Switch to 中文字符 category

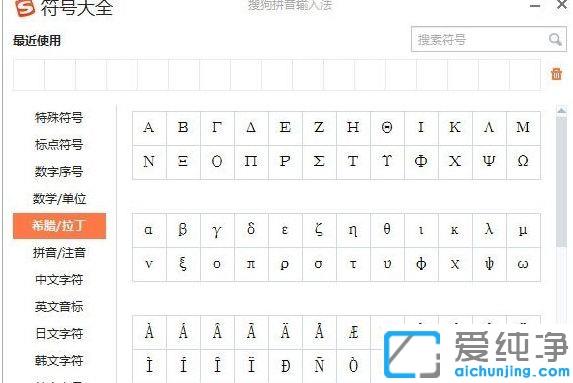(x=59, y=280)
